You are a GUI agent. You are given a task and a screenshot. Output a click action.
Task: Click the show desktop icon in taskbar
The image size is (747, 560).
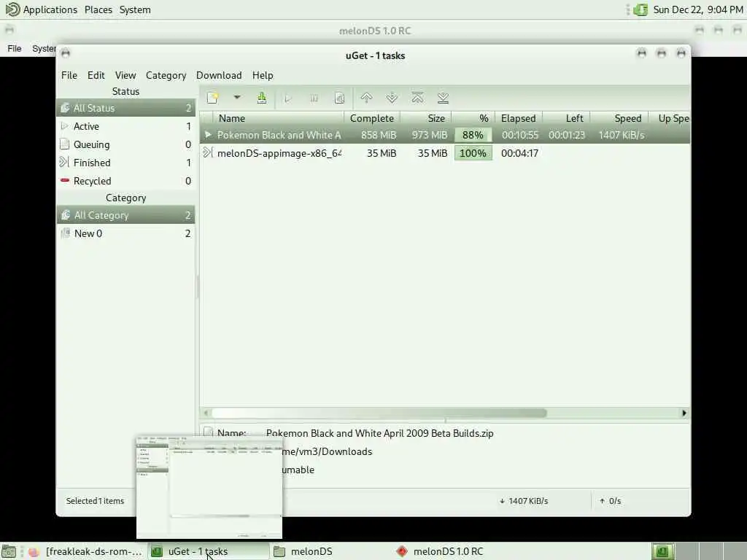(x=9, y=551)
